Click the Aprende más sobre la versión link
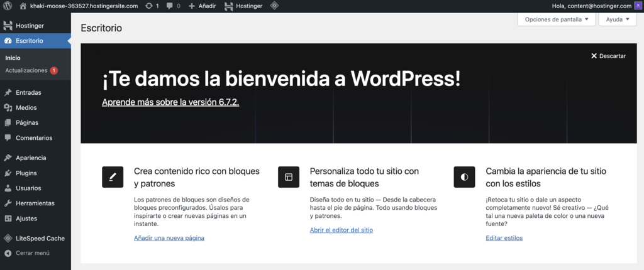The image size is (644, 270). pyautogui.click(x=170, y=102)
